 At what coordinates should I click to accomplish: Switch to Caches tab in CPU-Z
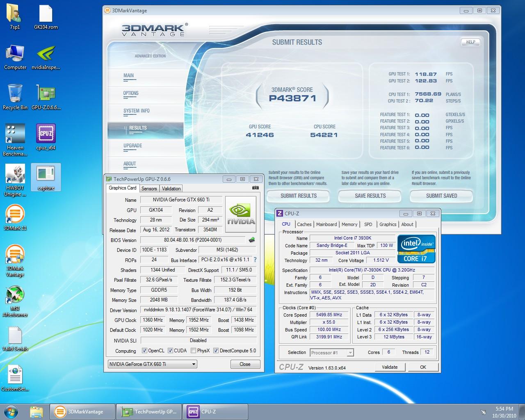(304, 224)
